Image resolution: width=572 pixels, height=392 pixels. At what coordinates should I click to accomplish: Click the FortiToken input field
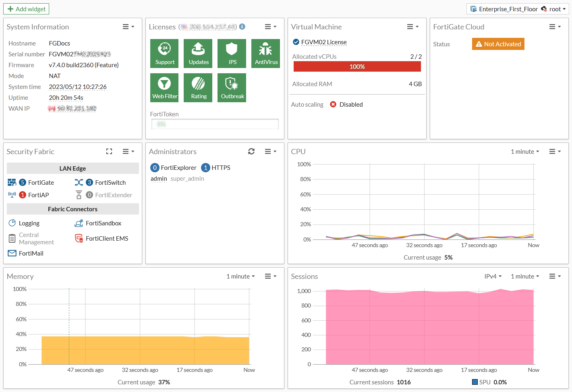click(215, 124)
